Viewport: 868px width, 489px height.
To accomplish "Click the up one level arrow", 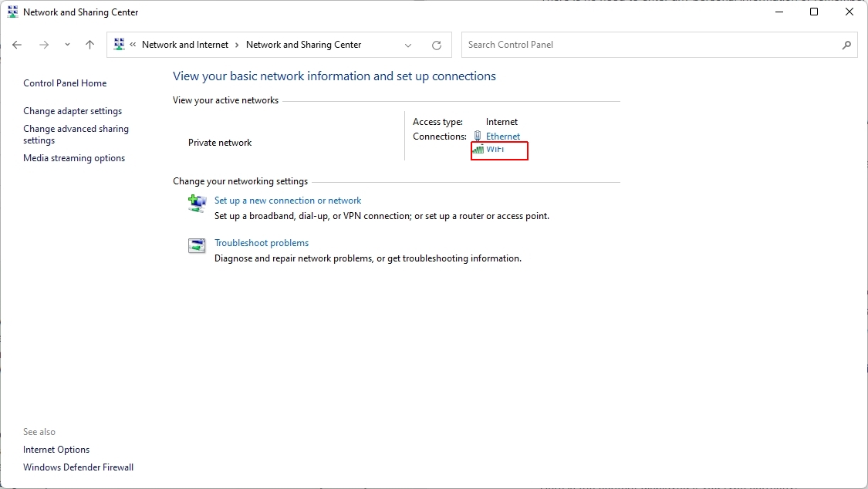I will (90, 45).
